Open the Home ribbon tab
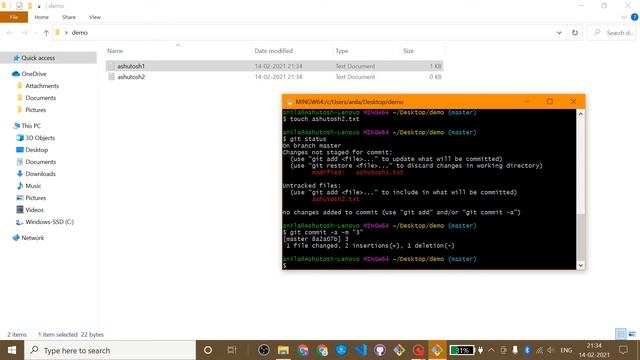The image size is (640, 360). (x=42, y=17)
